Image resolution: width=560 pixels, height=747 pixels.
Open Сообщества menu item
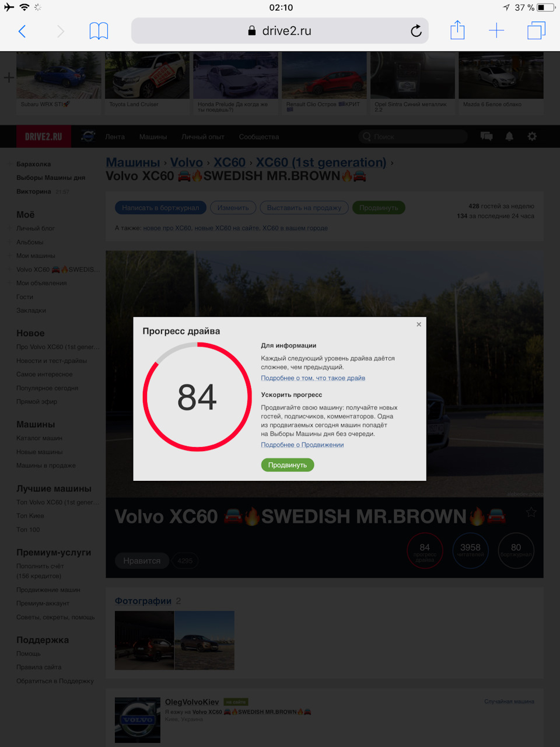[x=259, y=137]
